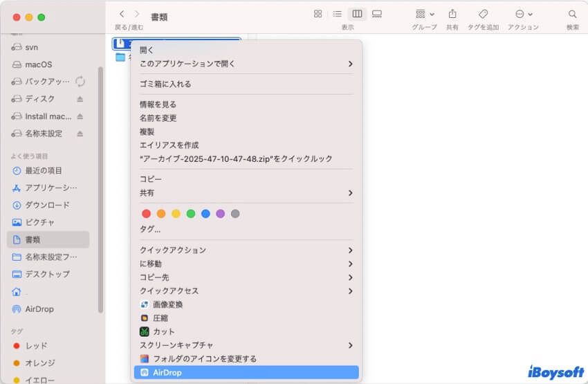The height and width of the screenshot is (384, 588).
Task: Choose カット menu entry
Action: pos(246,331)
